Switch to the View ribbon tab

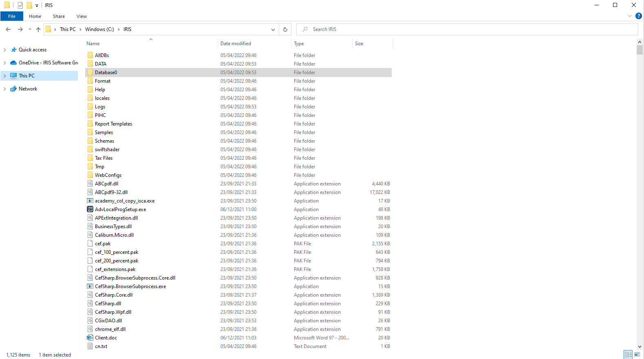click(x=82, y=16)
